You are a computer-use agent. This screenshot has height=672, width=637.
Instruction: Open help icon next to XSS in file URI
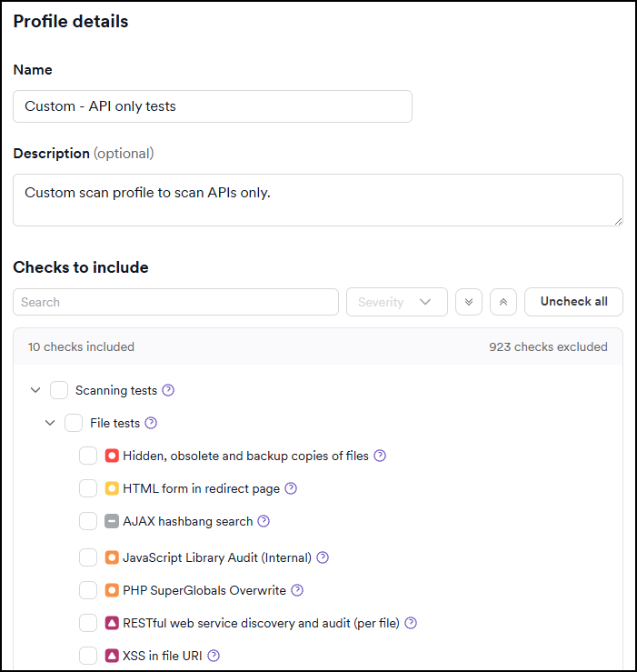(214, 656)
